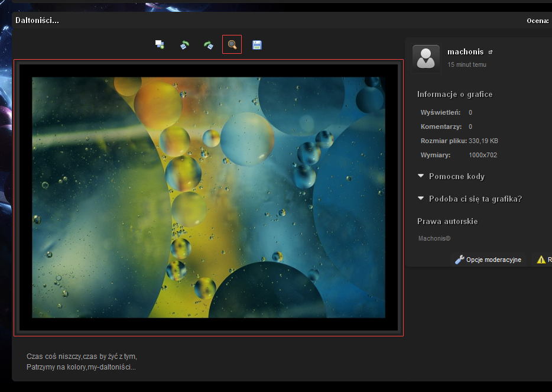Click the yellow warning report icon

click(541, 260)
